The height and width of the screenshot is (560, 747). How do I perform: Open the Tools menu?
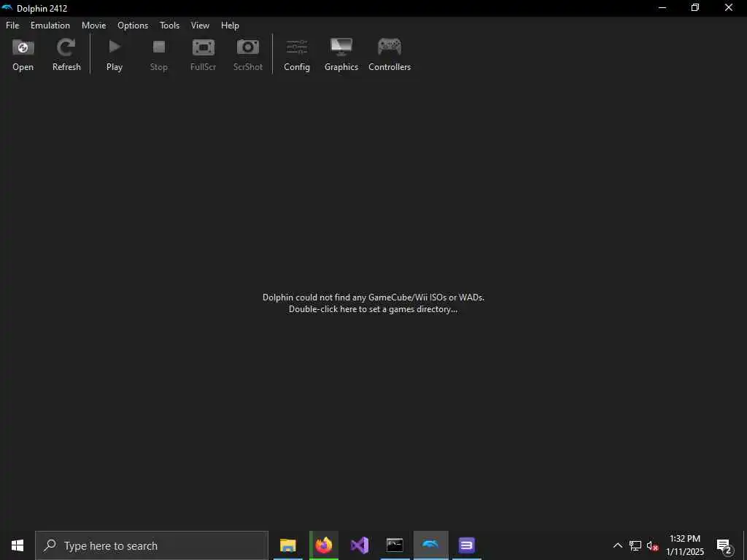pyautogui.click(x=169, y=26)
